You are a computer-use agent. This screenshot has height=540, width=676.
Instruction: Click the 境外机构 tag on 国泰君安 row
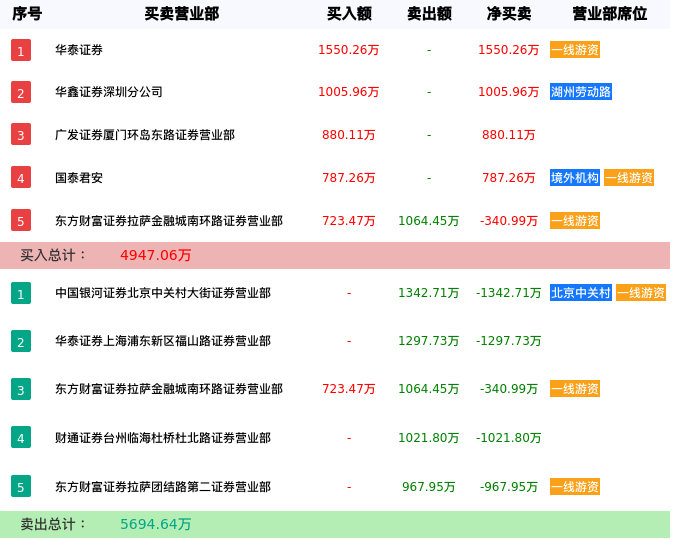[575, 178]
